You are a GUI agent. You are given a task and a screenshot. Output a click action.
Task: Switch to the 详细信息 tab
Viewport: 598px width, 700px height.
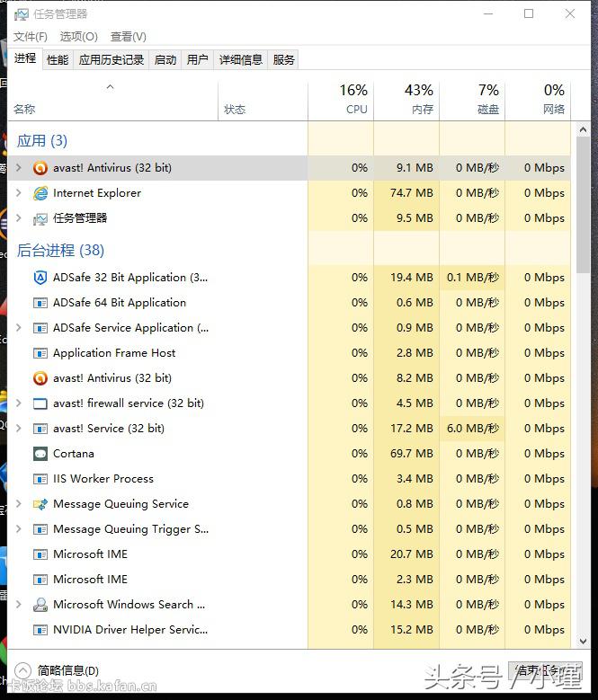point(241,59)
